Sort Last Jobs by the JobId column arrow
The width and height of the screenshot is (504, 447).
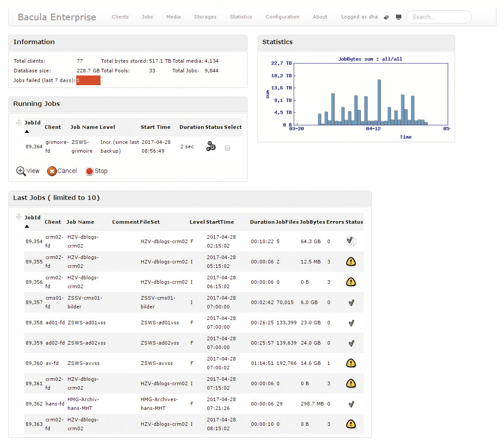click(x=27, y=226)
